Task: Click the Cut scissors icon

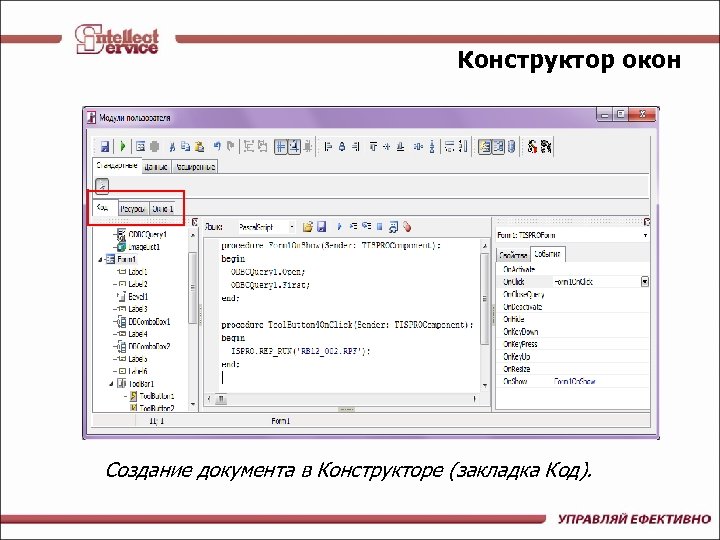Action: (x=172, y=147)
